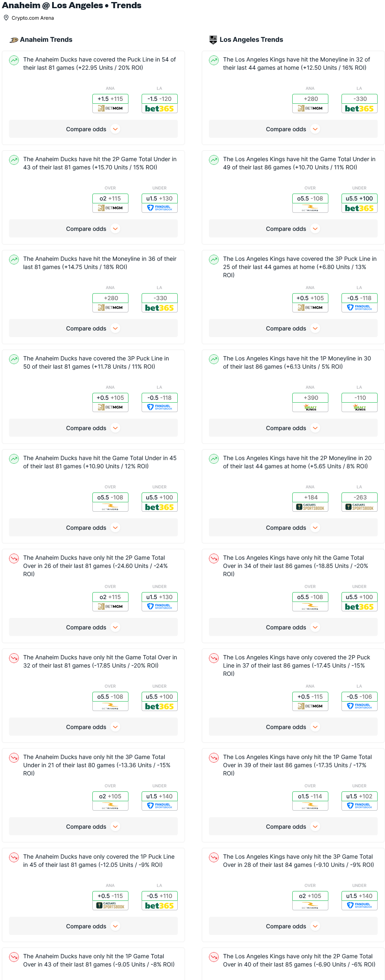Click the Anaheim Ducks logo icon
The height and width of the screenshot is (980, 385).
tap(14, 40)
